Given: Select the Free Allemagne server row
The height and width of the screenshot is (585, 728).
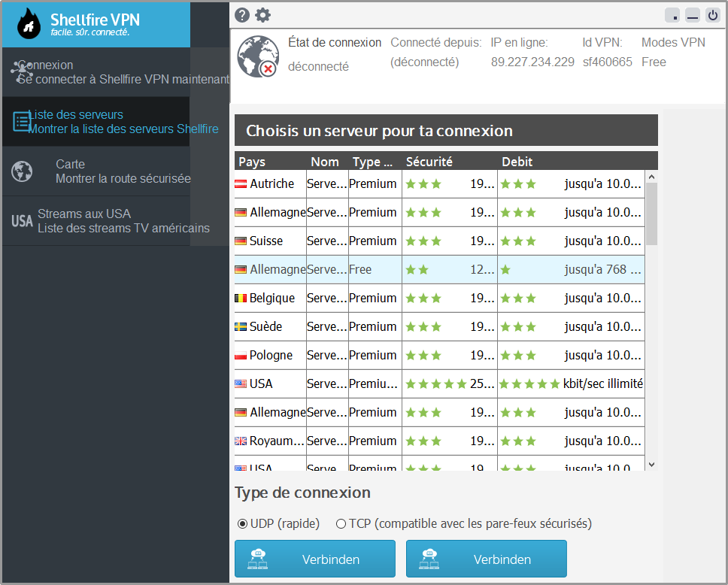Looking at the screenshot, I should pos(440,270).
